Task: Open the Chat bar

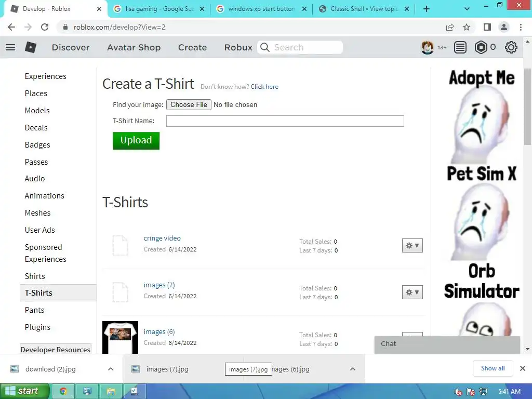Action: point(447,345)
